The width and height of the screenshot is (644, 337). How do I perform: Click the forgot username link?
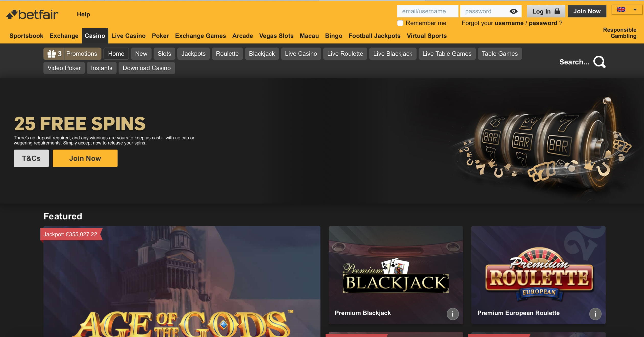(509, 23)
